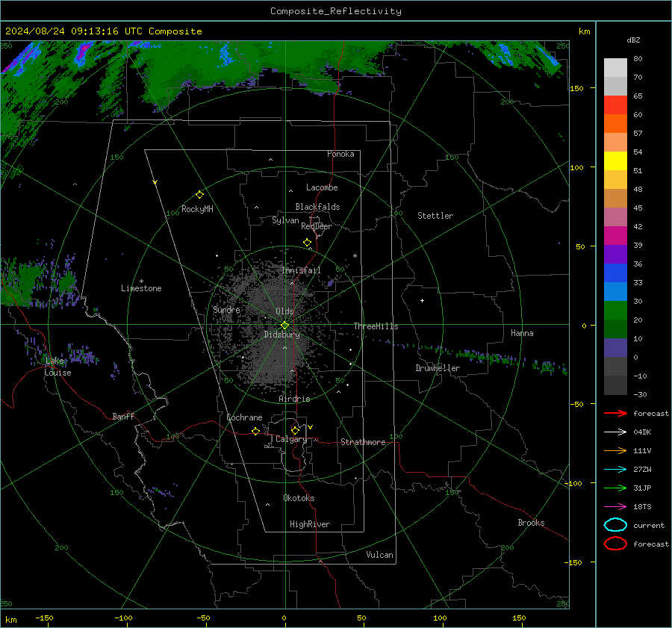This screenshot has width=672, height=628.
Task: Click the dBZ legend heading
Action: [633, 40]
